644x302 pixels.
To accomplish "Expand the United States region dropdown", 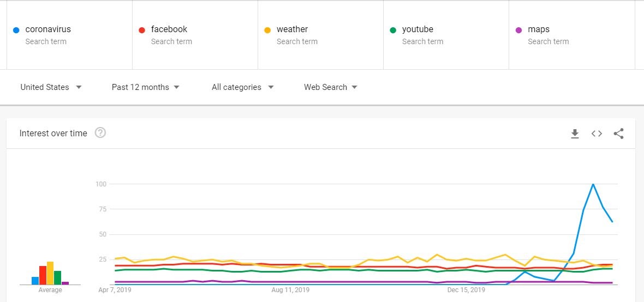I will 51,87.
